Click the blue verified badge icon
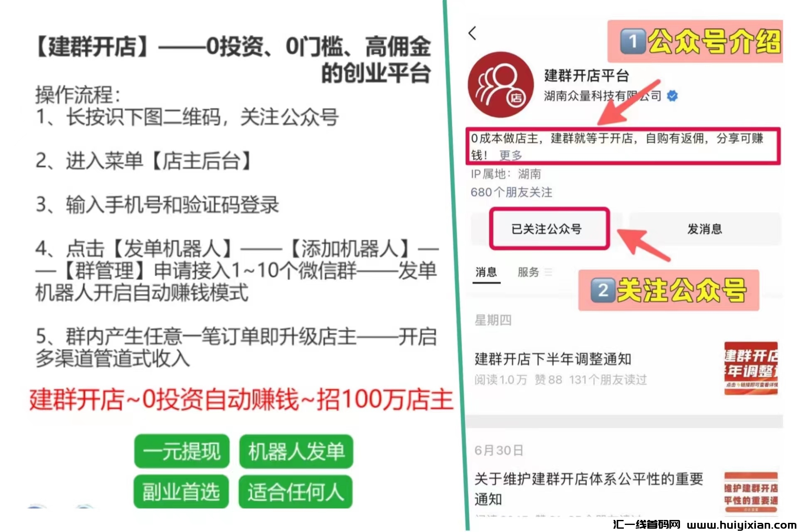The width and height of the screenshot is (798, 532). click(672, 96)
